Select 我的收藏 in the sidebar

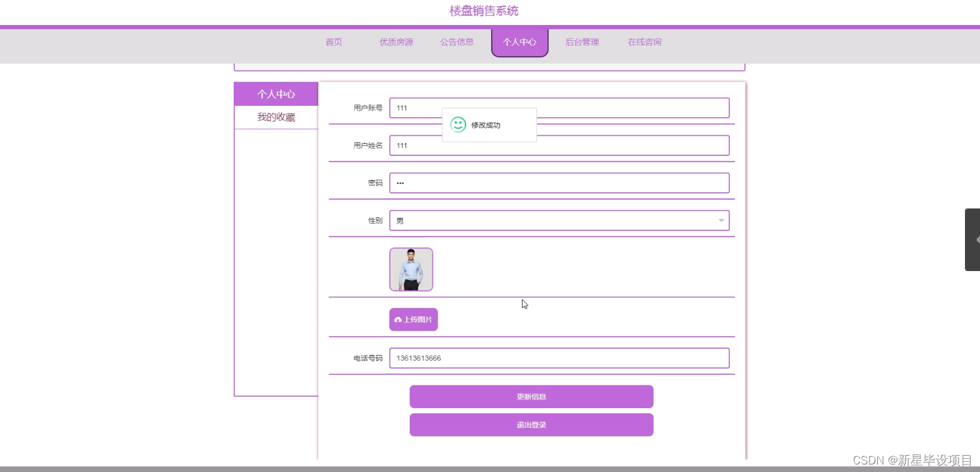tap(276, 116)
